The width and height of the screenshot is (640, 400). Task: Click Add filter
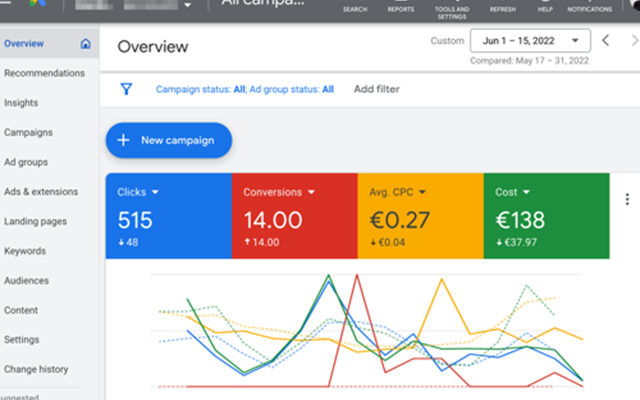(x=376, y=89)
